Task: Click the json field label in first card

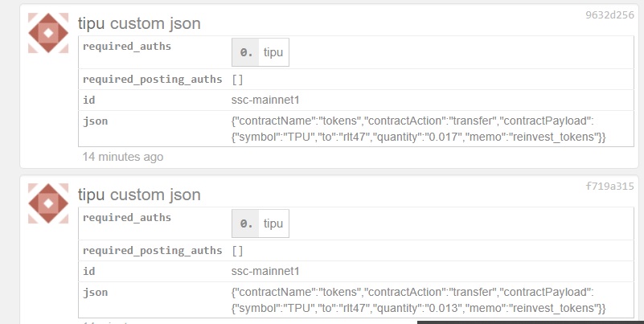Action: (x=96, y=121)
